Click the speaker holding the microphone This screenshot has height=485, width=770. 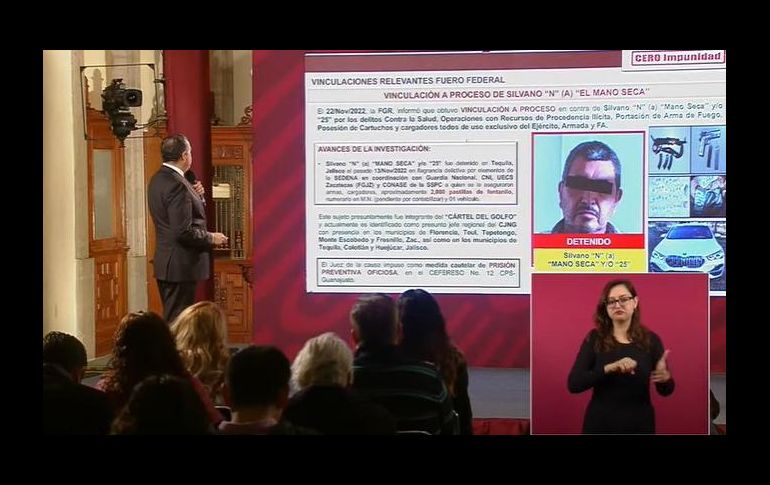(183, 226)
